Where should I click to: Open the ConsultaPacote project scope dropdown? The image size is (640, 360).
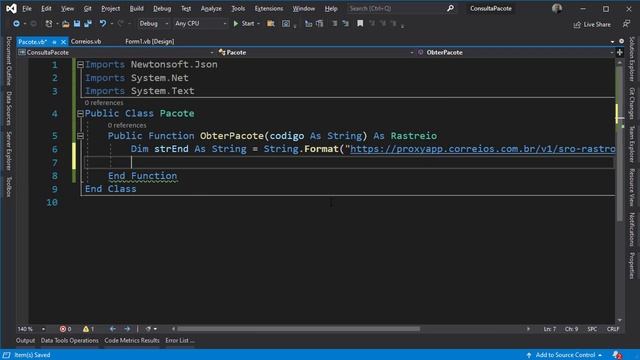pos(116,52)
